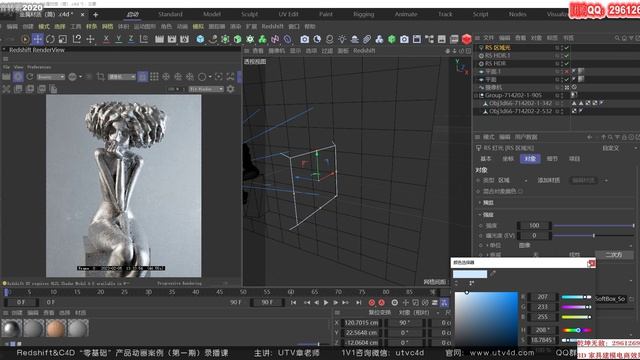Open the File menu in Redshift RenderView

(x=7, y=67)
